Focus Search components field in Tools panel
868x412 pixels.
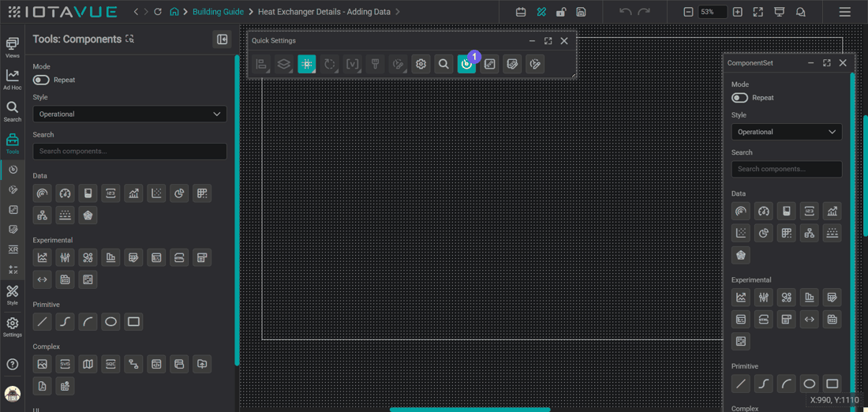point(129,152)
